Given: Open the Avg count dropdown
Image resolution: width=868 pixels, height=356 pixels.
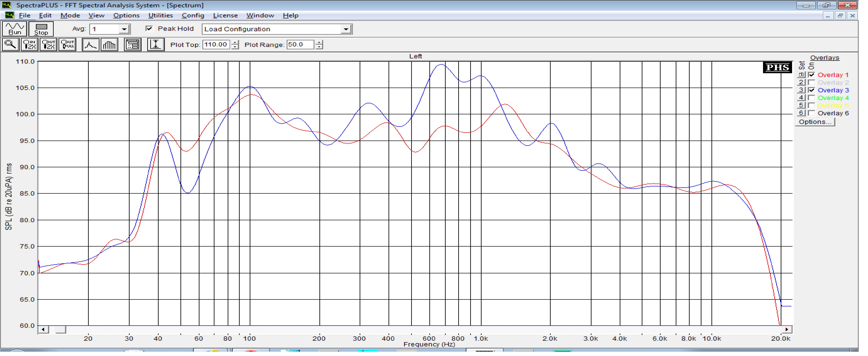Looking at the screenshot, I should (x=124, y=29).
